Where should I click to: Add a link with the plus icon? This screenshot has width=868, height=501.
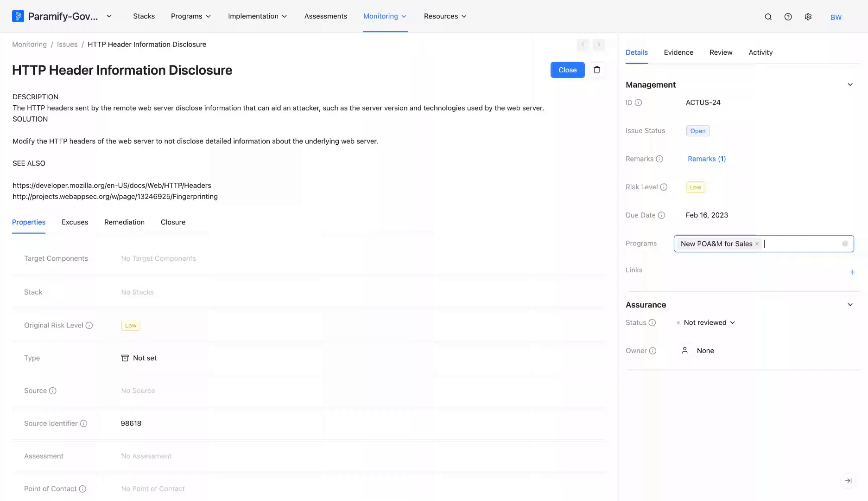(852, 272)
